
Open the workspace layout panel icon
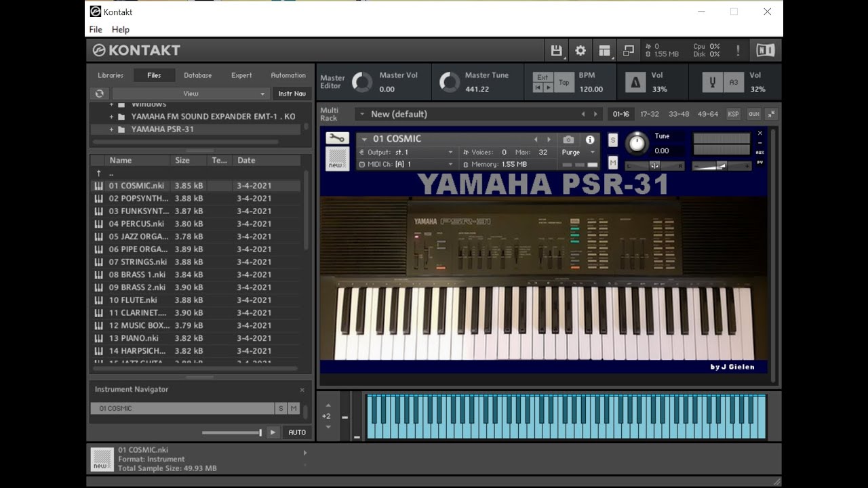pyautogui.click(x=604, y=50)
